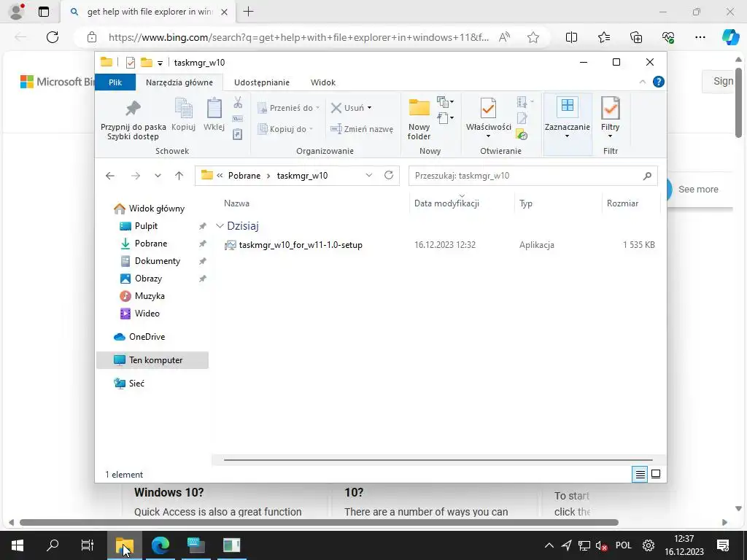Expand Filtry dropdown
Screen dimensions: 747x560
[x=610, y=136]
